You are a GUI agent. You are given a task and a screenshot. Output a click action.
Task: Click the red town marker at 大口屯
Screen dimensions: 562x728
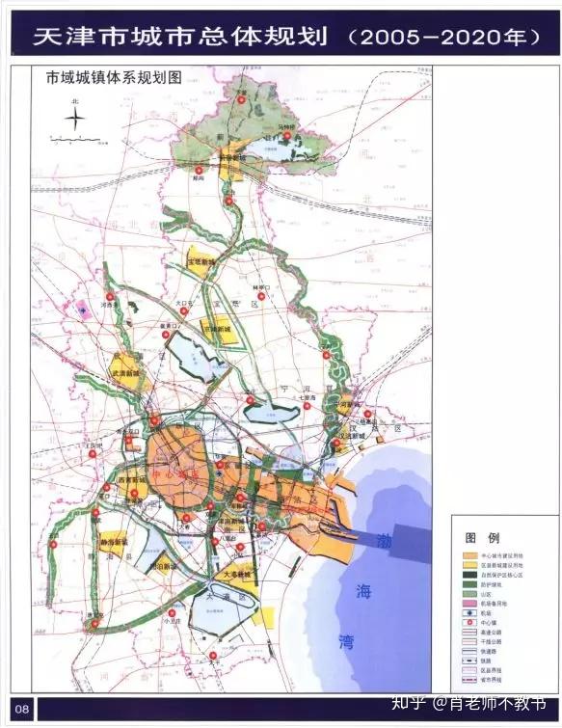click(x=184, y=311)
